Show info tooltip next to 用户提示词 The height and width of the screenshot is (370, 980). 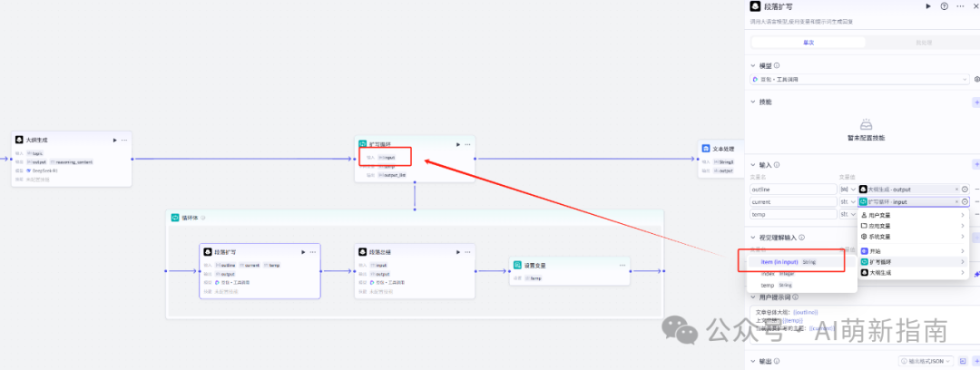click(x=794, y=297)
